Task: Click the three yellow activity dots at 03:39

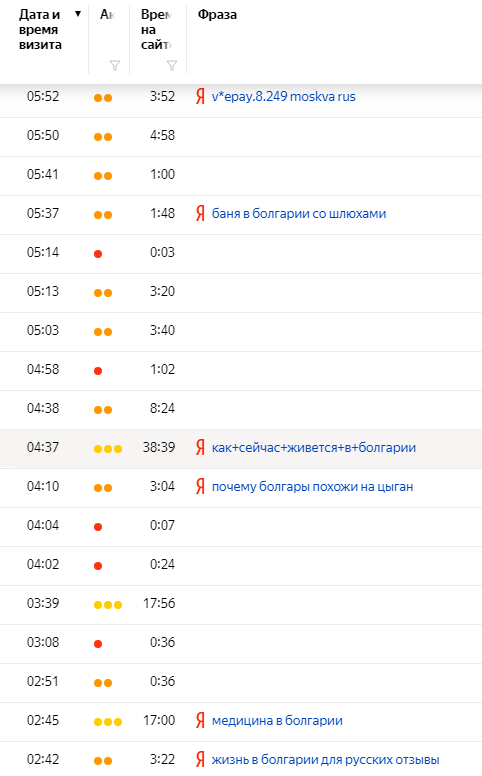Action: click(x=108, y=605)
